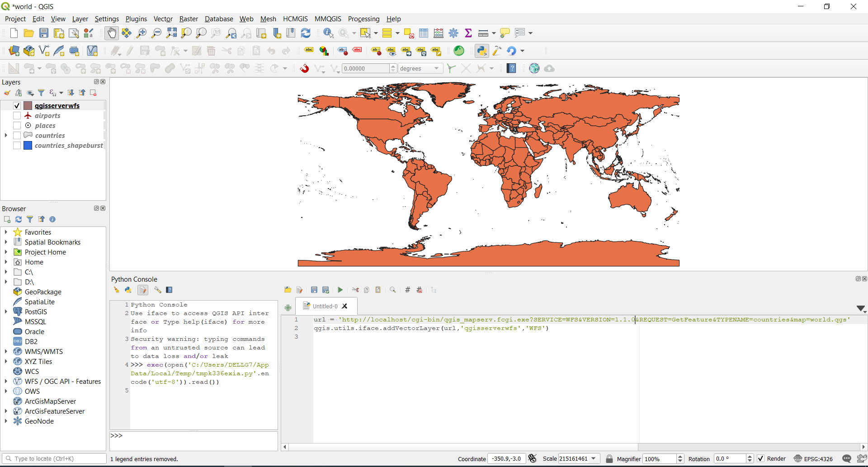
Task: Activate the Zoom Out magnifier tool
Action: (156, 33)
